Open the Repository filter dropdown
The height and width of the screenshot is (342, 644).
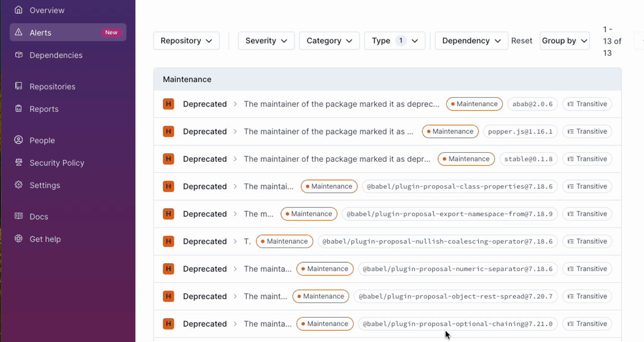pyautogui.click(x=186, y=41)
